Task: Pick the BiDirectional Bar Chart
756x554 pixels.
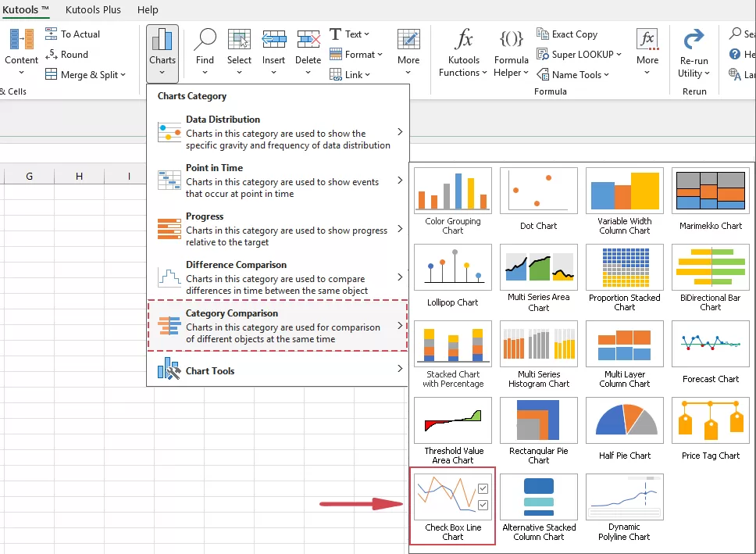Action: [711, 278]
